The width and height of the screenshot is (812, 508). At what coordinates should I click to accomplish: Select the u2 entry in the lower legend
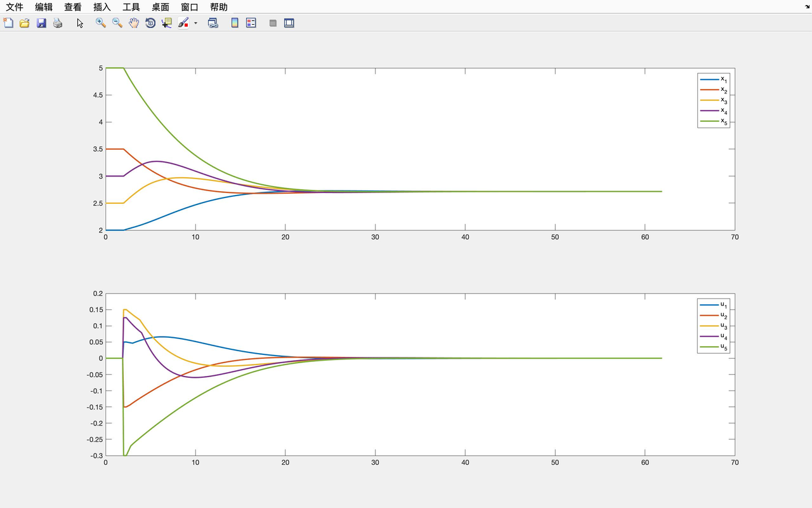pos(713,316)
